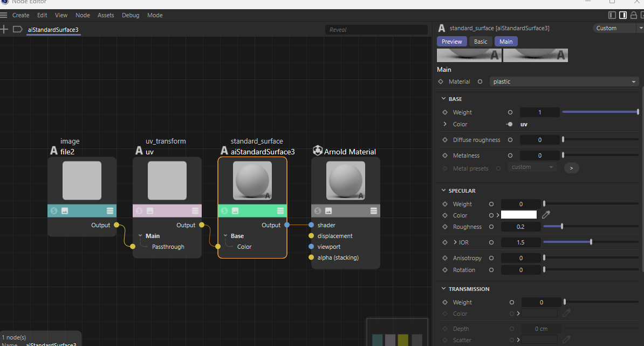Click the lock icon in top right

click(x=633, y=15)
